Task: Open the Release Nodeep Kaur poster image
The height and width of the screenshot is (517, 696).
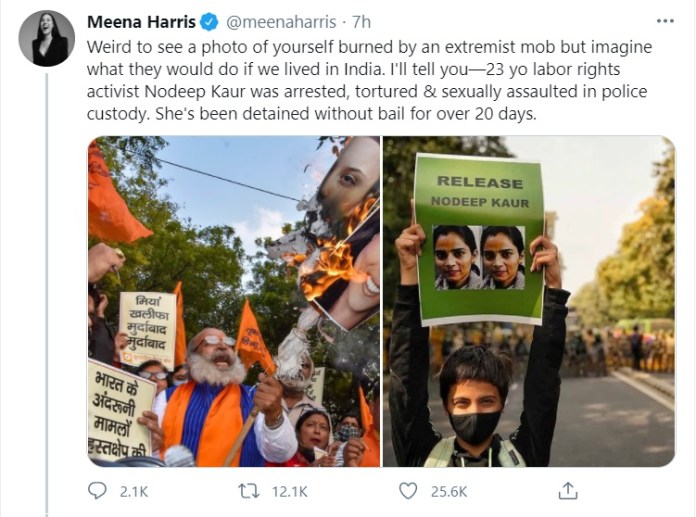Action: (529, 301)
